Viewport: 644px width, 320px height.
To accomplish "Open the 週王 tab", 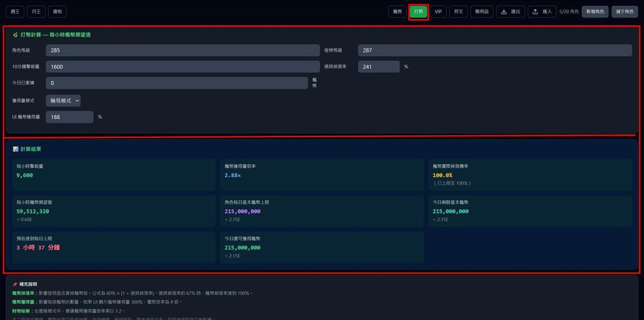I will pos(15,12).
